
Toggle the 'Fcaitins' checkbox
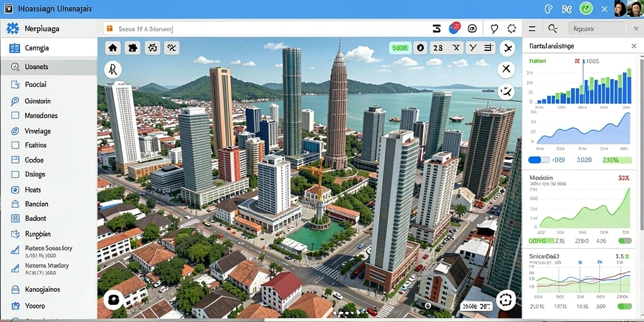tap(15, 145)
